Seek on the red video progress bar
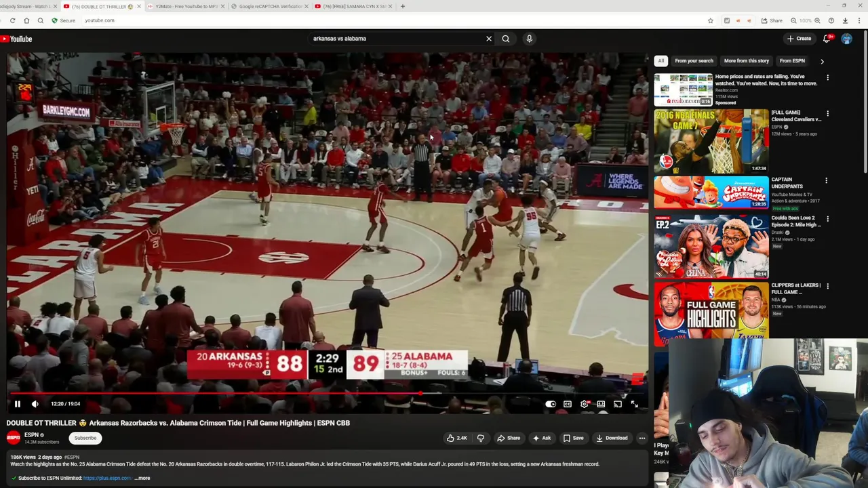868x488 pixels. click(x=328, y=393)
